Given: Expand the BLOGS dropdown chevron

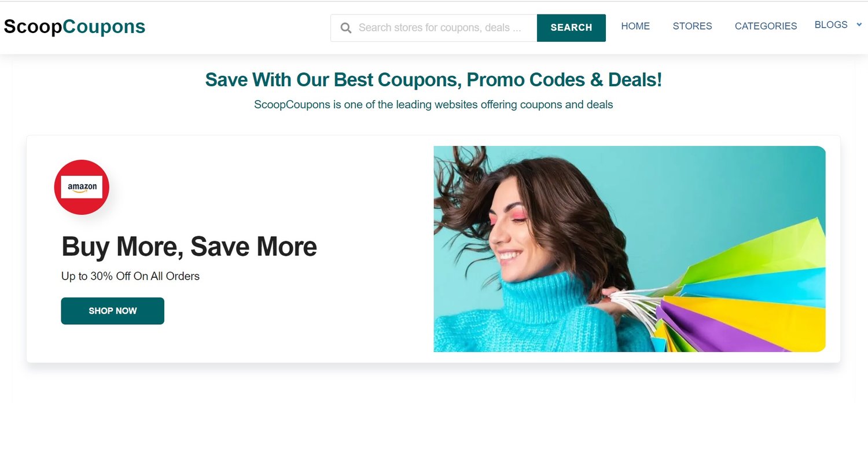Looking at the screenshot, I should (x=859, y=24).
